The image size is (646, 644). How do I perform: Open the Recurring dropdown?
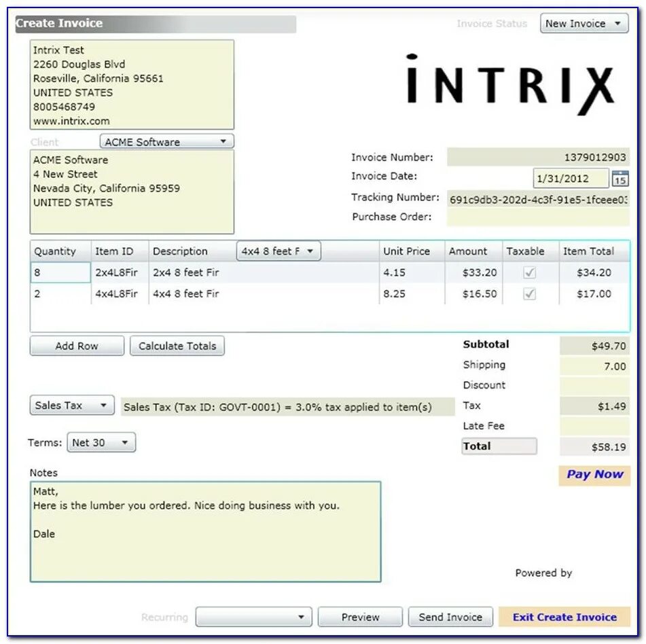(254, 617)
